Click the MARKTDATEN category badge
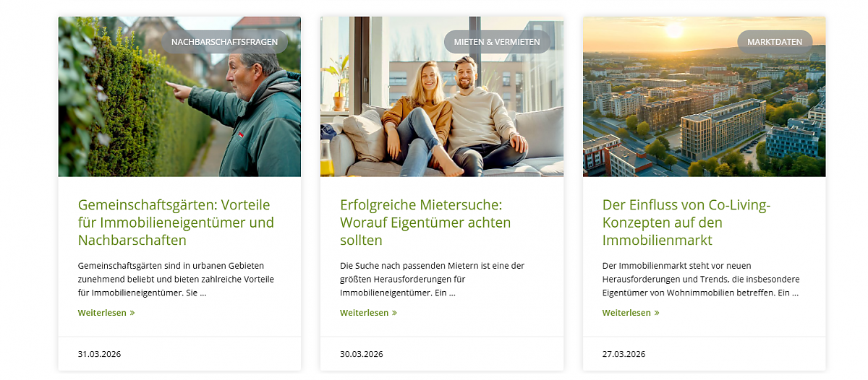Image resolution: width=868 pixels, height=380 pixels. tap(775, 42)
